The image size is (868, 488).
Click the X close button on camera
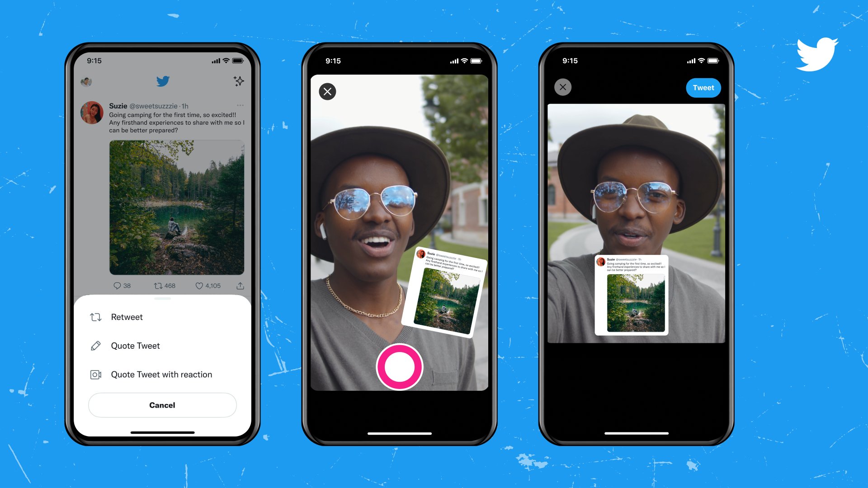tap(327, 91)
